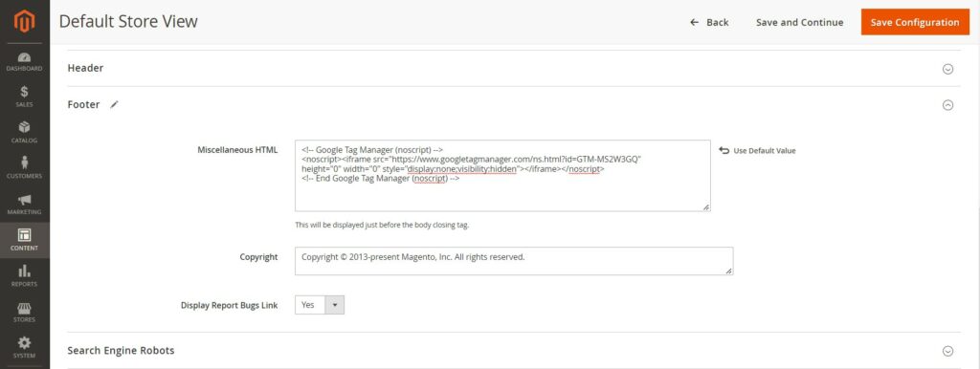Click the Default Store View page title

tap(128, 21)
